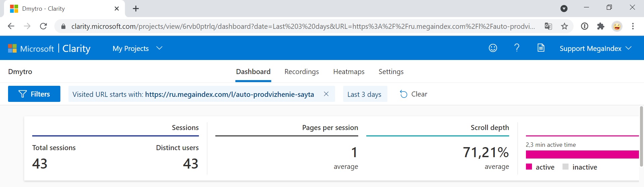Open the Heatmaps tab
The image size is (644, 187).
pos(349,72)
